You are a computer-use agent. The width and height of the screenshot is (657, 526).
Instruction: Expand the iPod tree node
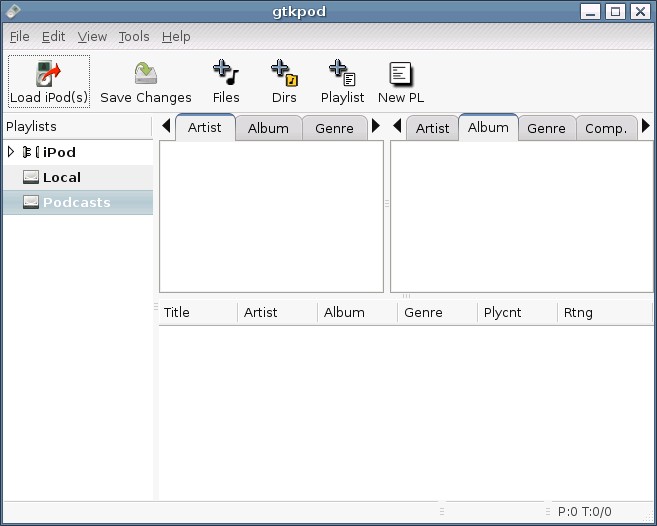tap(11, 152)
